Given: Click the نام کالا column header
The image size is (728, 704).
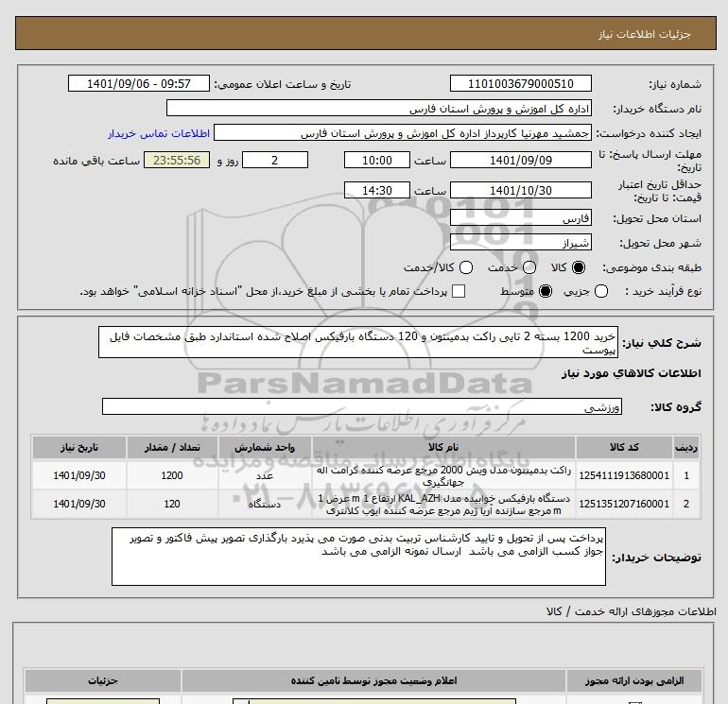Looking at the screenshot, I should click(x=443, y=447).
